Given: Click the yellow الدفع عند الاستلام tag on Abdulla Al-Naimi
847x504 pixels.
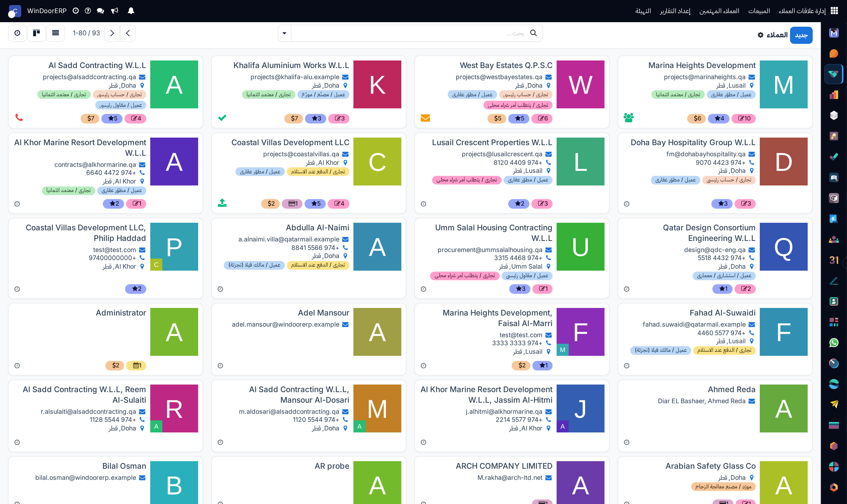Looking at the screenshot, I should pyautogui.click(x=318, y=265).
